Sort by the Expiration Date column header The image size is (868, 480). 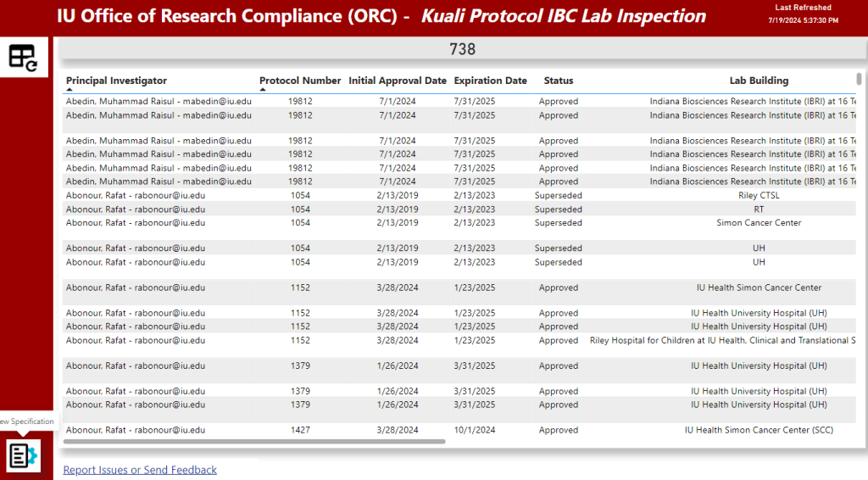[x=490, y=81]
